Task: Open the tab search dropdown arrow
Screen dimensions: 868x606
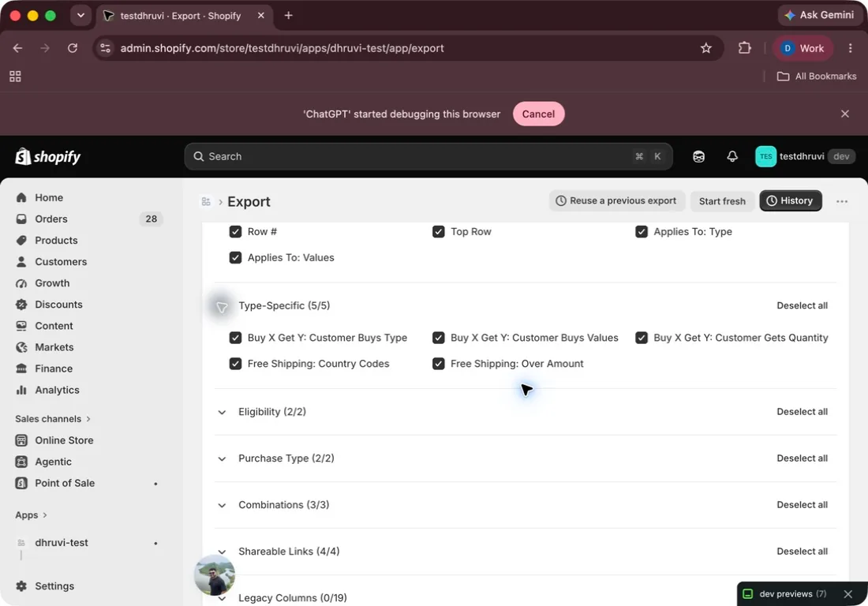Action: point(80,16)
